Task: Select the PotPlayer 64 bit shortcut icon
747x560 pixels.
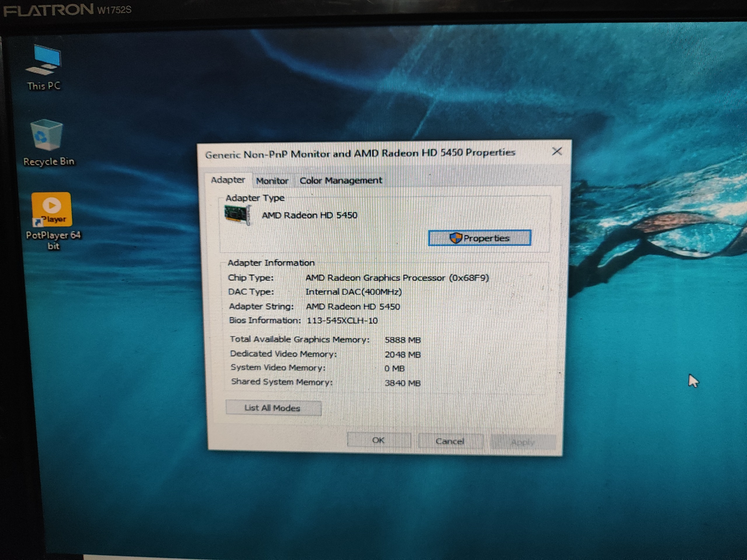Action: coord(53,221)
